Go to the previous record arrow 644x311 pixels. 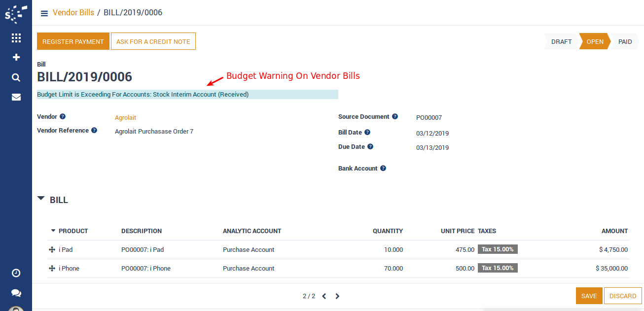[x=324, y=296]
